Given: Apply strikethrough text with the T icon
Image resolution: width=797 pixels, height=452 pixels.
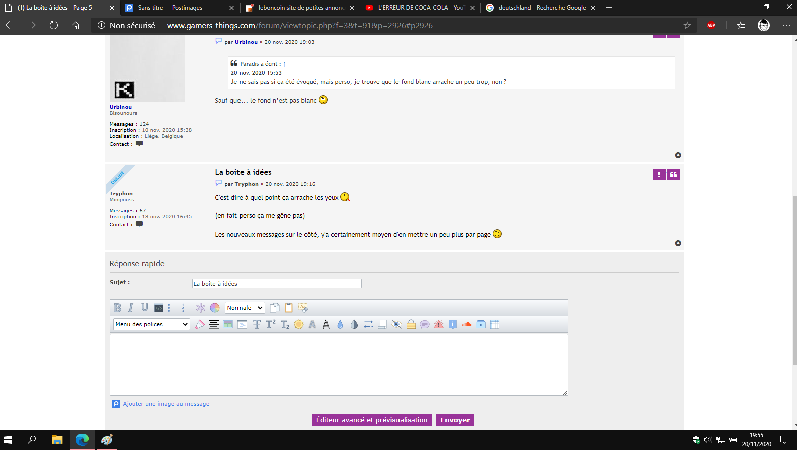Looking at the screenshot, I should [257, 324].
